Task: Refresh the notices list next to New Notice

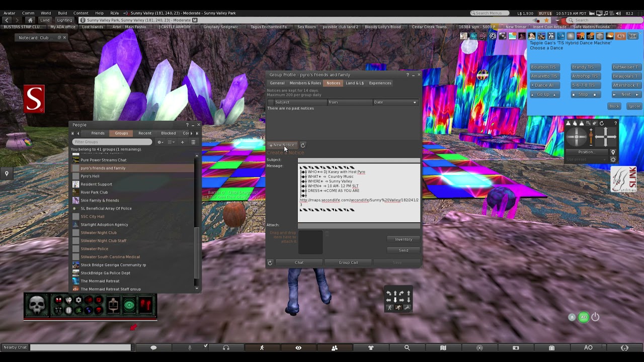Action: pyautogui.click(x=303, y=145)
